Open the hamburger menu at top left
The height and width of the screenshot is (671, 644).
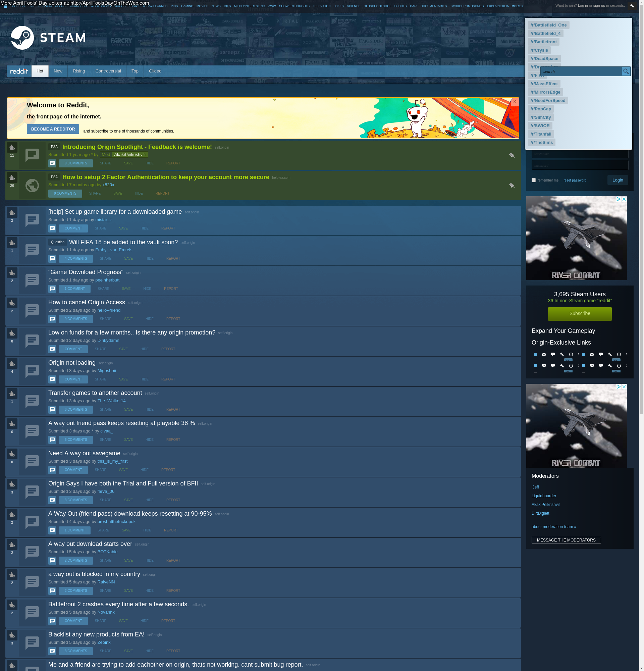point(5,6)
